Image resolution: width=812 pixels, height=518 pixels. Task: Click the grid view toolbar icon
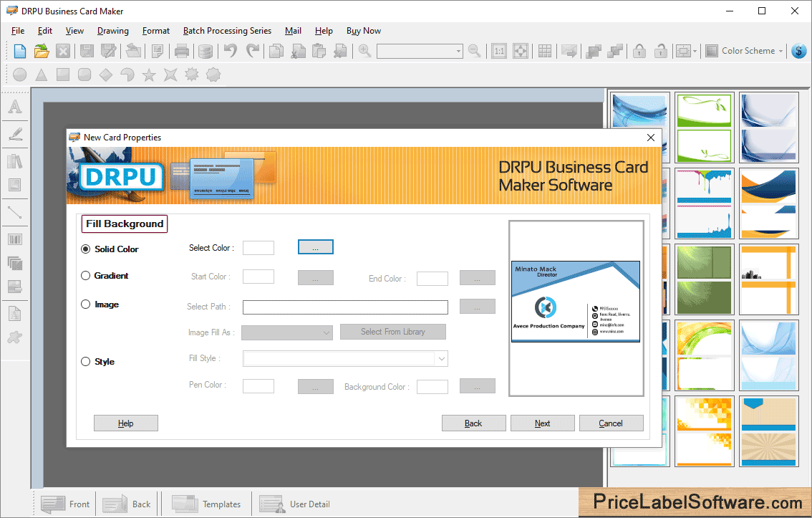point(545,51)
